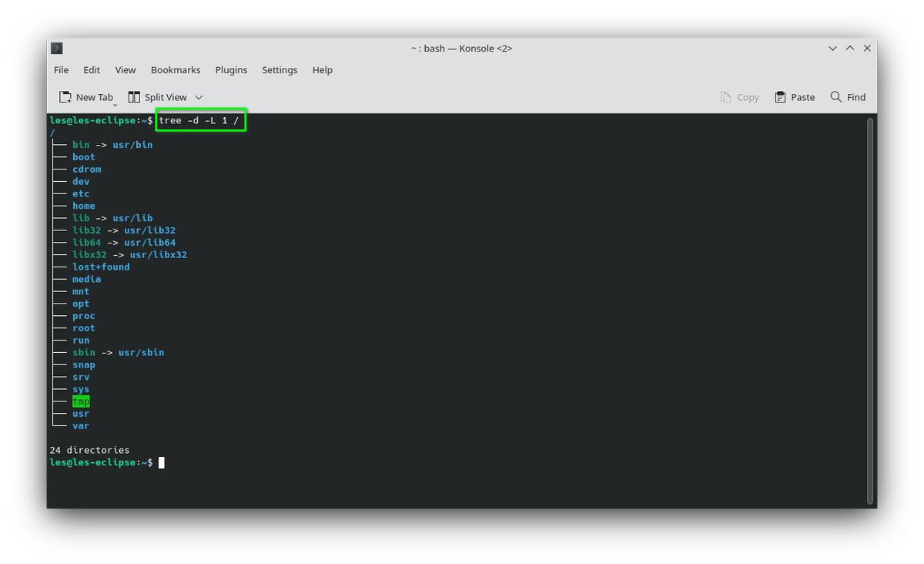Open the File menu
924x564 pixels.
(61, 69)
